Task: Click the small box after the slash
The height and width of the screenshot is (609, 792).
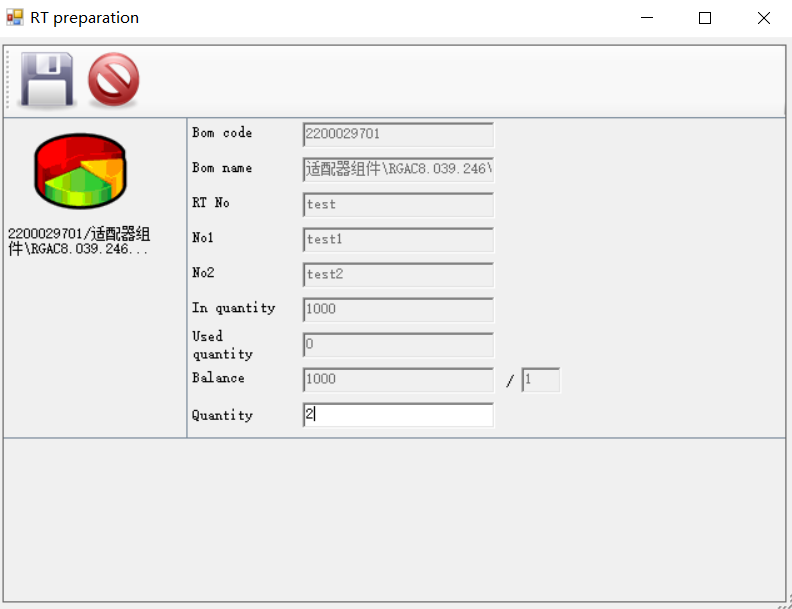Action: click(540, 380)
